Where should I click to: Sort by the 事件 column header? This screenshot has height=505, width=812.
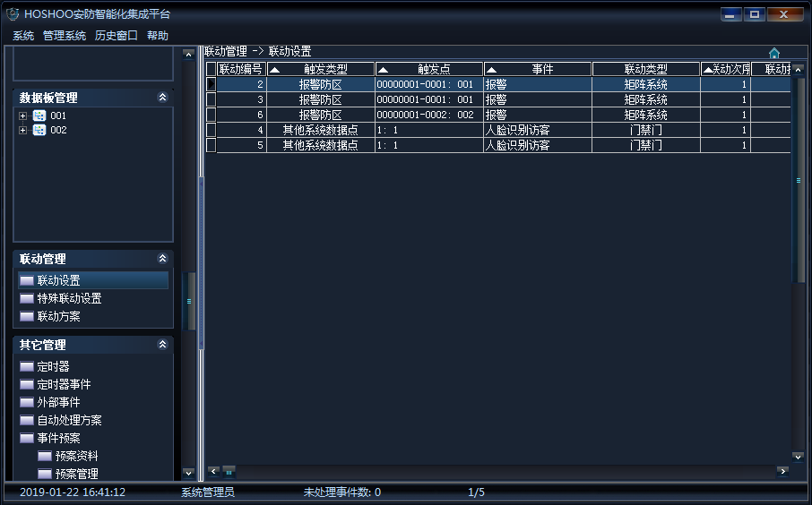(538, 69)
